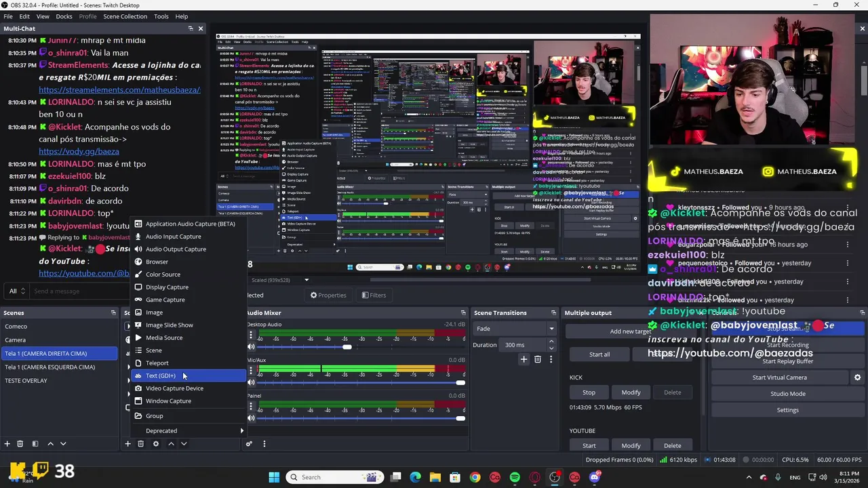
Task: Choose Window Capture source
Action: pyautogui.click(x=189, y=401)
